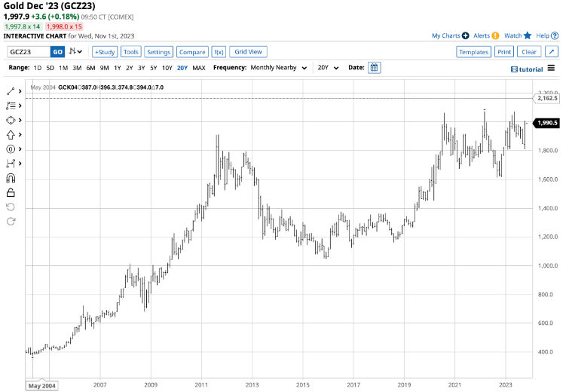Open the chart Settings button
The image size is (566, 392).
(x=158, y=51)
